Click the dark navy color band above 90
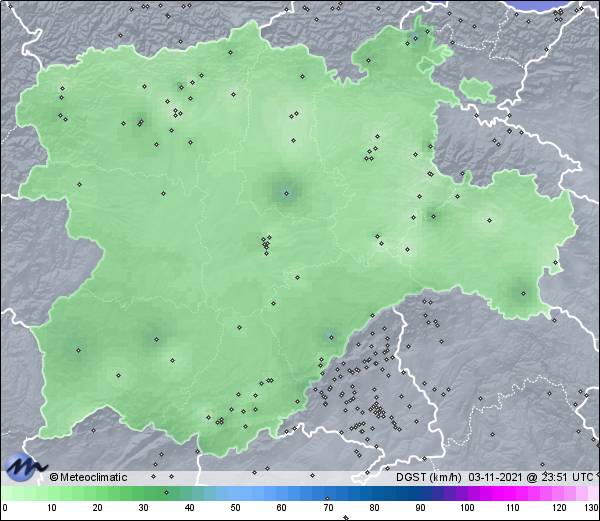 420,493
